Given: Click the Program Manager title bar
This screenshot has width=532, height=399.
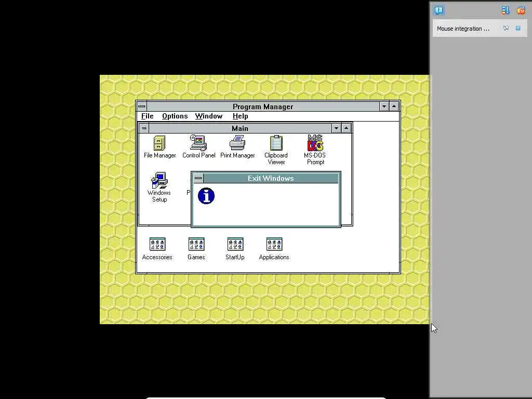Looking at the screenshot, I should [263, 106].
